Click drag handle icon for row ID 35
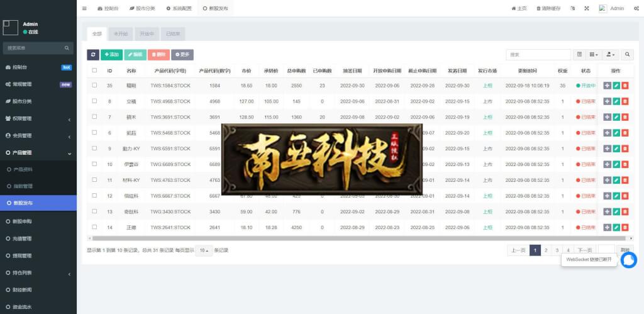 coord(608,86)
